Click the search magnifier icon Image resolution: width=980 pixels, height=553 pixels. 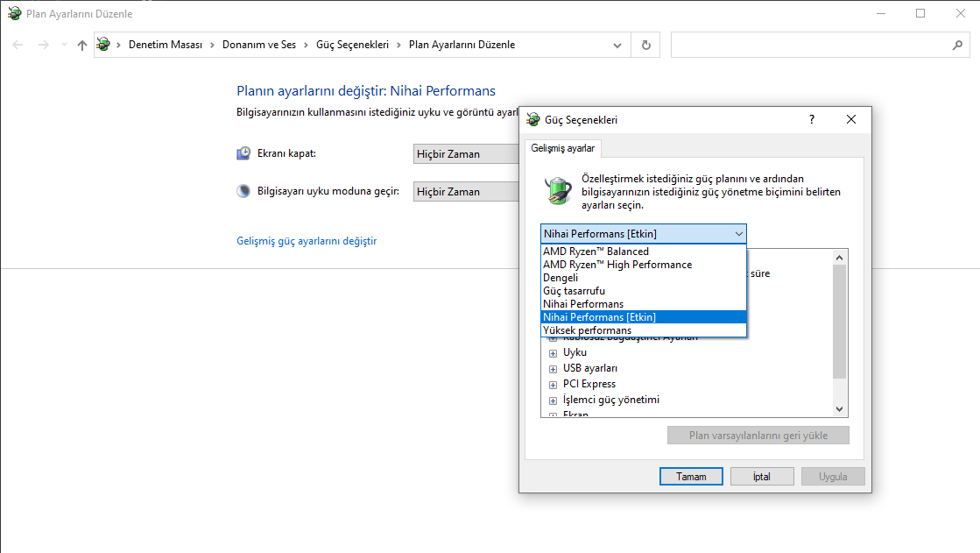click(956, 45)
